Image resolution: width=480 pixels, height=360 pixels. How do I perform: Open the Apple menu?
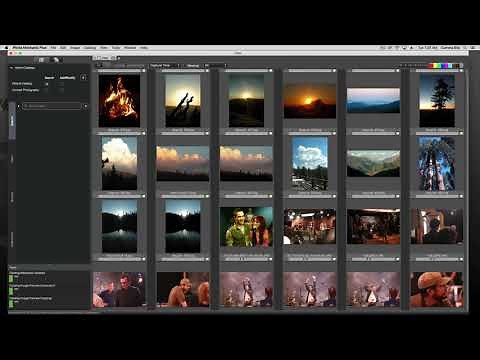[6, 48]
